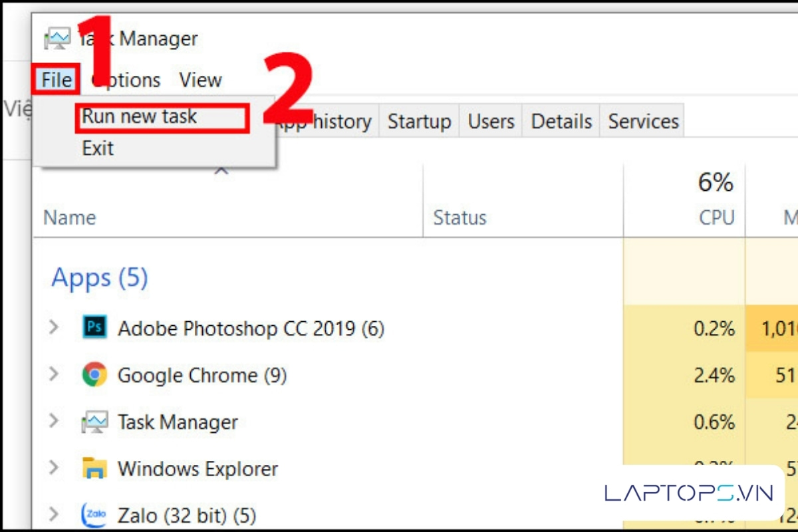Sort processes by the Status column header
This screenshot has width=798, height=532.
460,217
